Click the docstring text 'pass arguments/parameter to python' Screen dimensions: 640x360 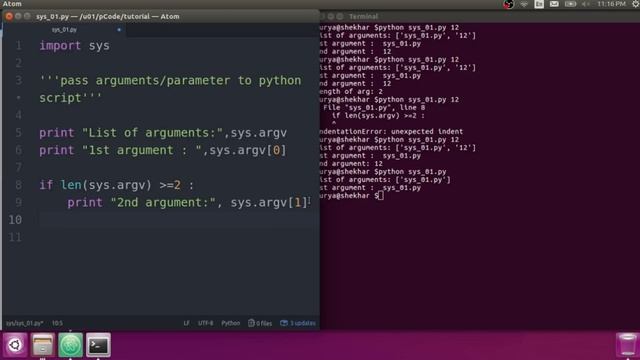[180, 81]
